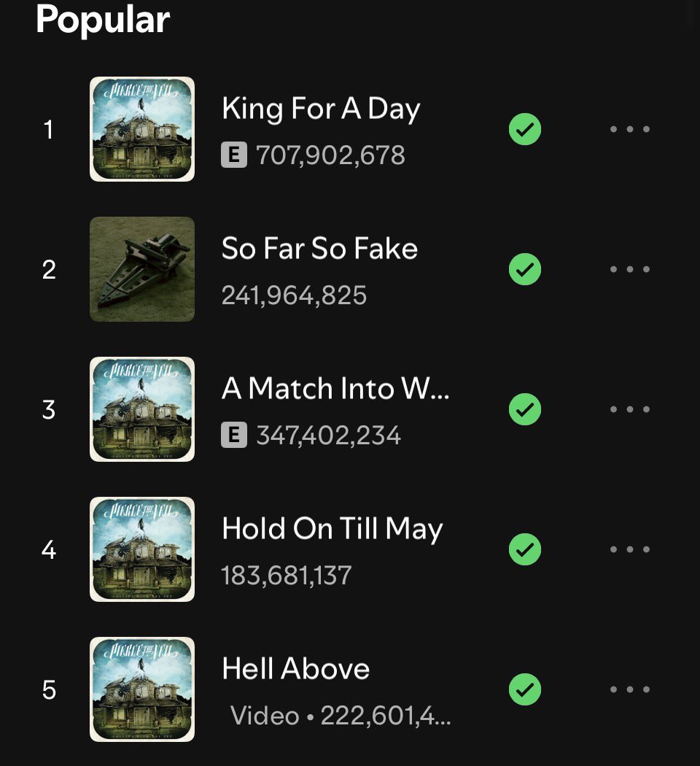The height and width of the screenshot is (766, 700).
Task: Tap Hold On Till May album artwork
Action: point(142,549)
